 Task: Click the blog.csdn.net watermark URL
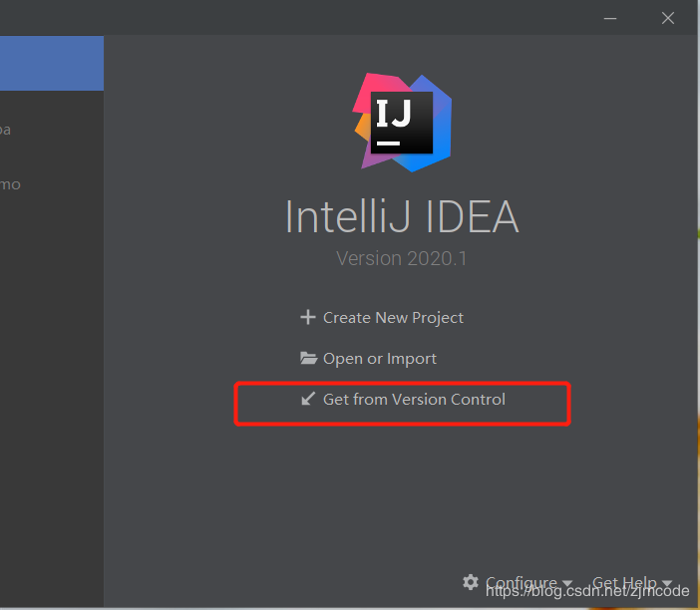click(x=587, y=592)
